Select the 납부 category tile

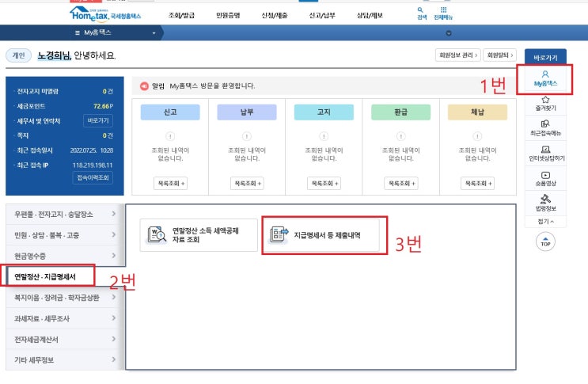[x=247, y=112]
